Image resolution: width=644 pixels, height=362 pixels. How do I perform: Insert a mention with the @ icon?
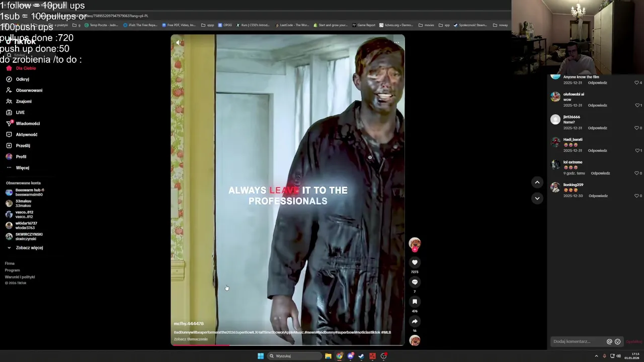[x=609, y=341]
